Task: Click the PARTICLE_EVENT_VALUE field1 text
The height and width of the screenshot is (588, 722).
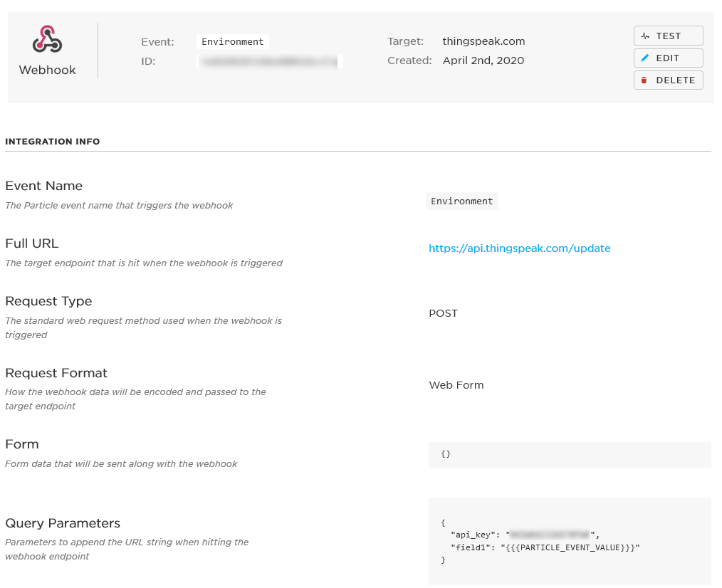Action: (570, 547)
